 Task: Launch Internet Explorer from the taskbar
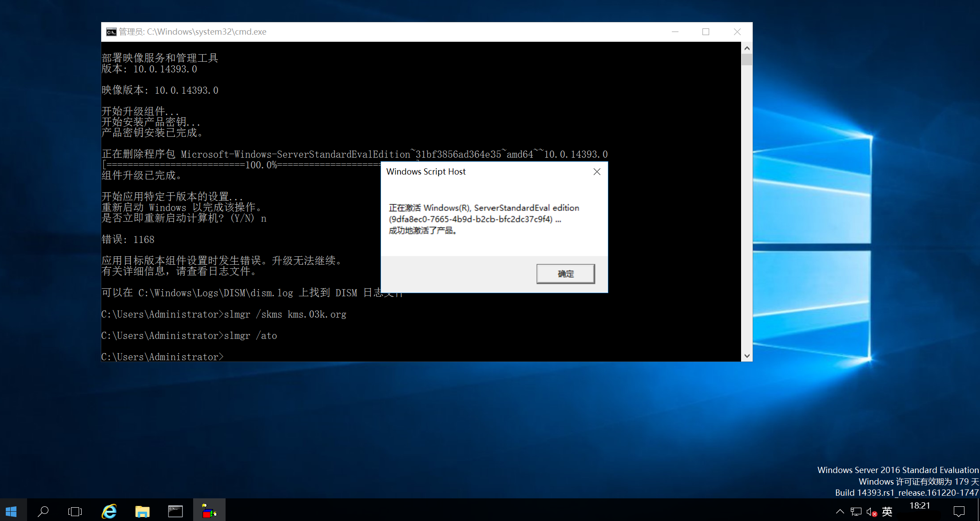pos(109,511)
